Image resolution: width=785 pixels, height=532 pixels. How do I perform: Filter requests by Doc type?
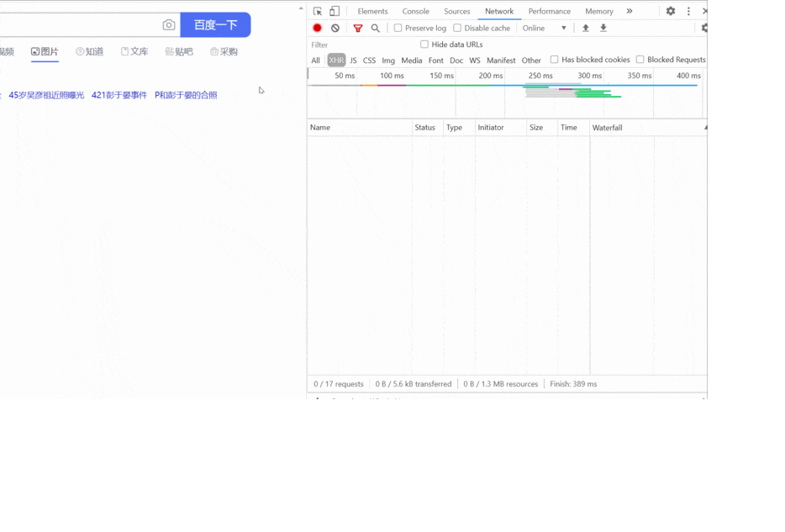click(x=456, y=60)
